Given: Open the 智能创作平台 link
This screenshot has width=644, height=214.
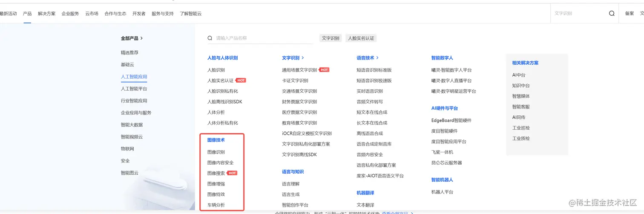Looking at the screenshot, I should 295,205.
